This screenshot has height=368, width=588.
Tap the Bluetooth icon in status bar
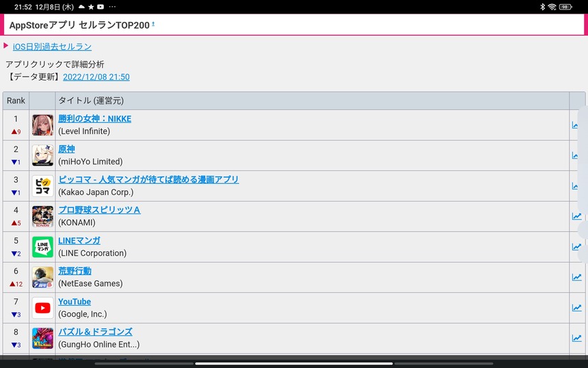coord(542,7)
